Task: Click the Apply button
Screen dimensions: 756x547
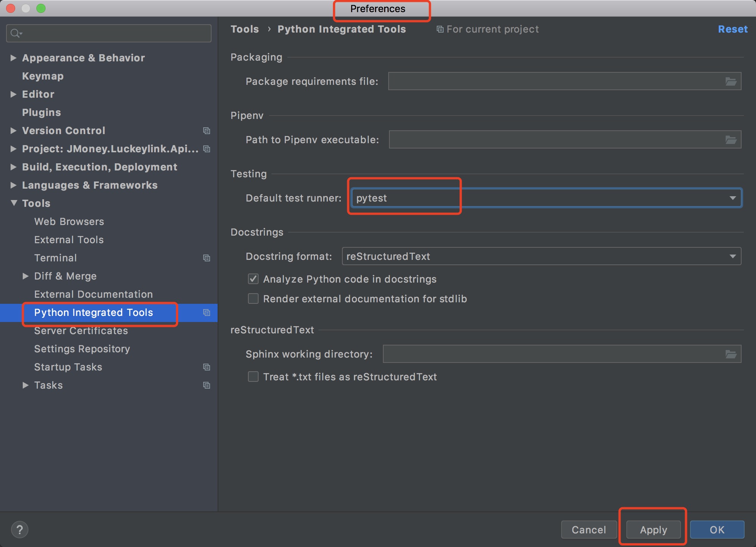Action: point(653,530)
